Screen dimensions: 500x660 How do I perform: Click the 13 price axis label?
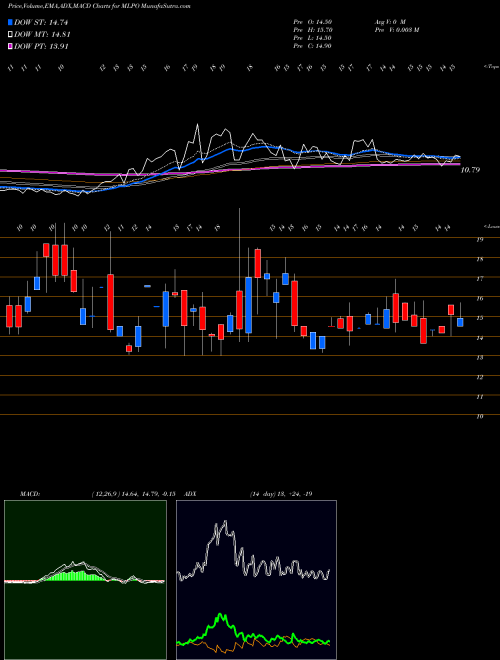coord(479,357)
